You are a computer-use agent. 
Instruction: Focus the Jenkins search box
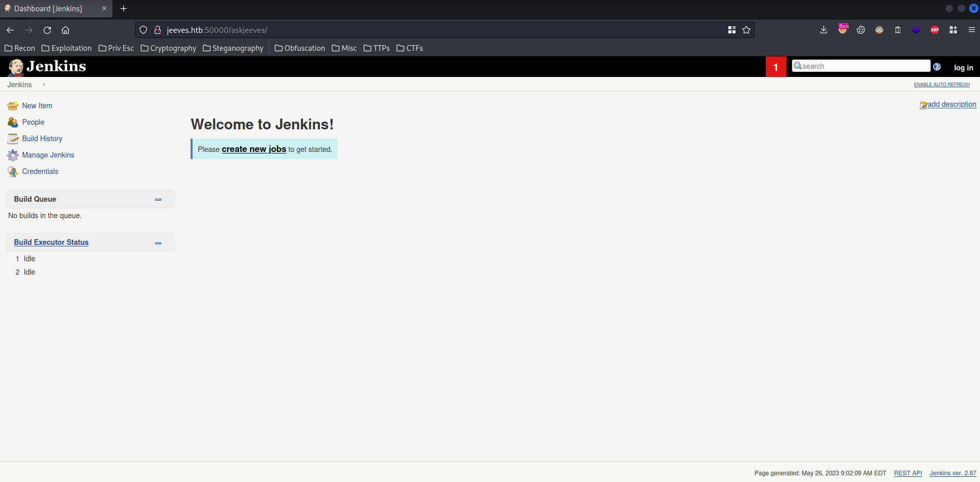861,66
